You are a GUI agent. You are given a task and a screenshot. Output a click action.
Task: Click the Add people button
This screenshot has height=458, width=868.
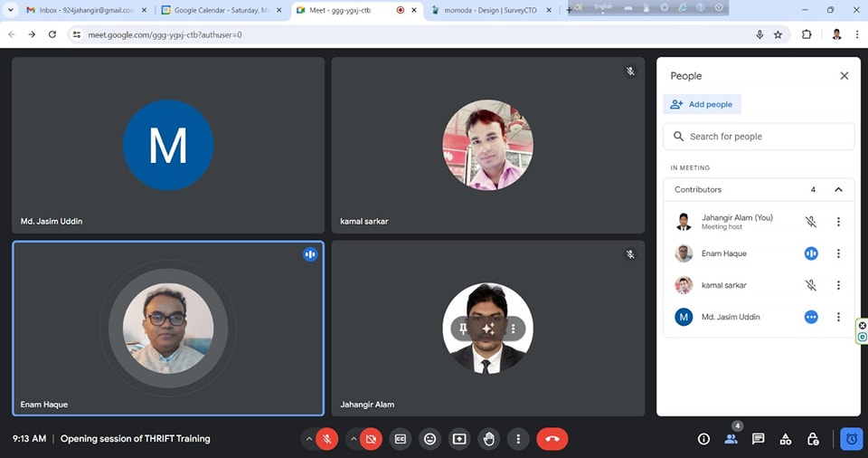coord(702,104)
